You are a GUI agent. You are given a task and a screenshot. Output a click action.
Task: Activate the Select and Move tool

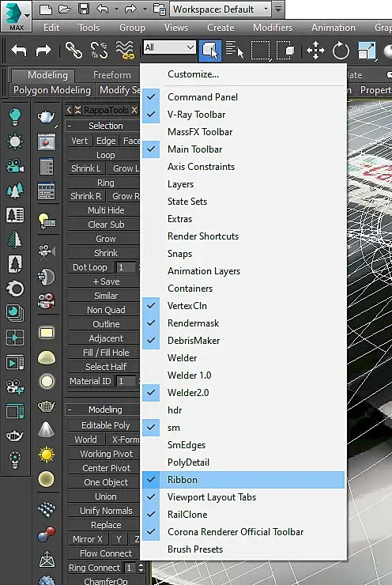coord(315,51)
